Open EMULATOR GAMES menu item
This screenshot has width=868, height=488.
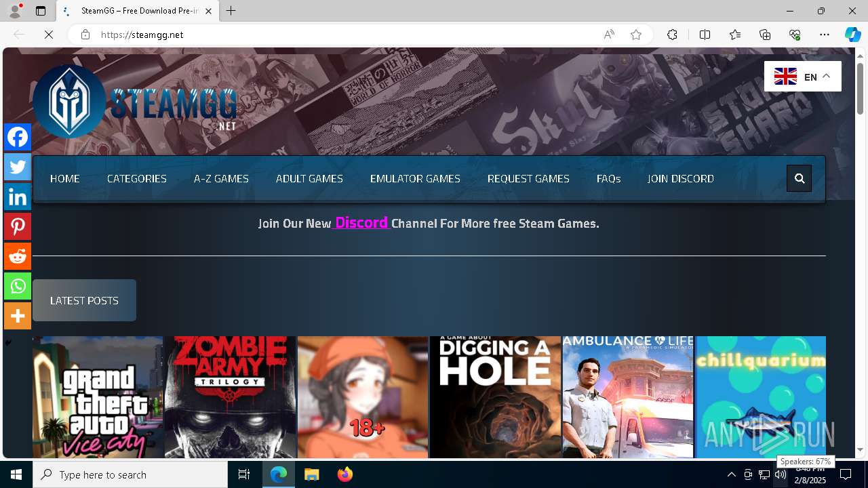pos(415,178)
